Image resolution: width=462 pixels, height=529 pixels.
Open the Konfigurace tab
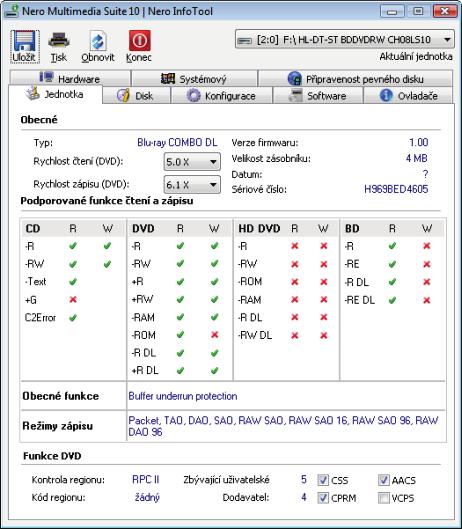[x=222, y=96]
